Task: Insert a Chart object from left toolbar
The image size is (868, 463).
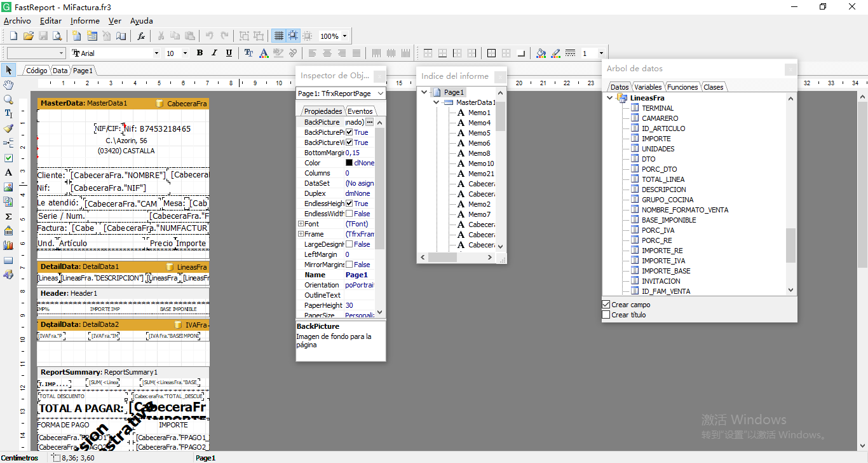Action: 8,245
